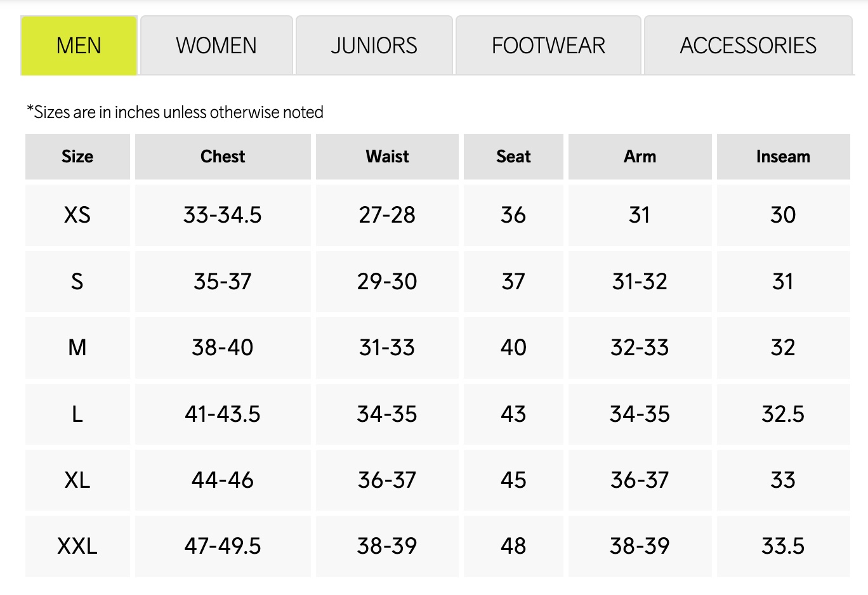Select the XXL size cell
This screenshot has height=595, width=868.
click(x=77, y=546)
